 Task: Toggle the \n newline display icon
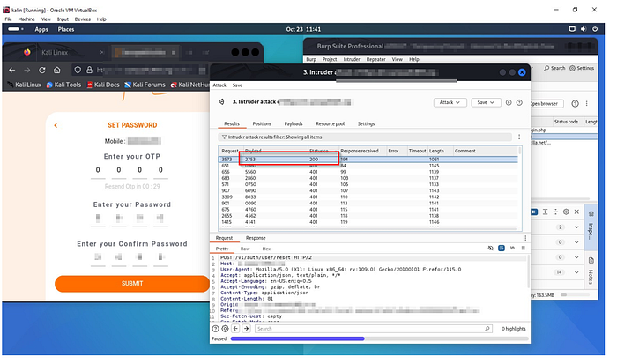[x=512, y=249]
